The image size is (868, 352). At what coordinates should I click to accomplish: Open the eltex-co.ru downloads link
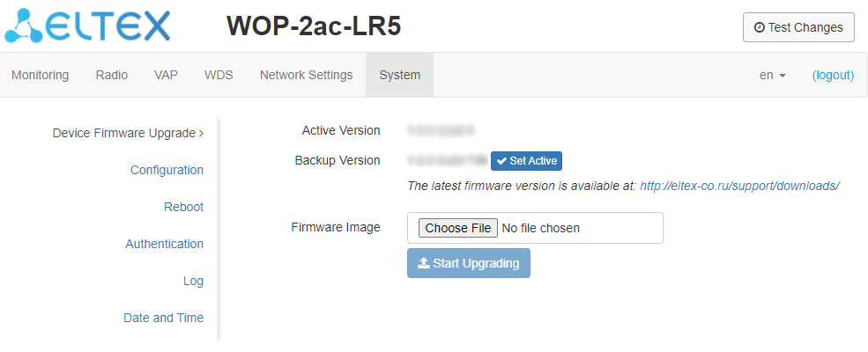click(738, 186)
